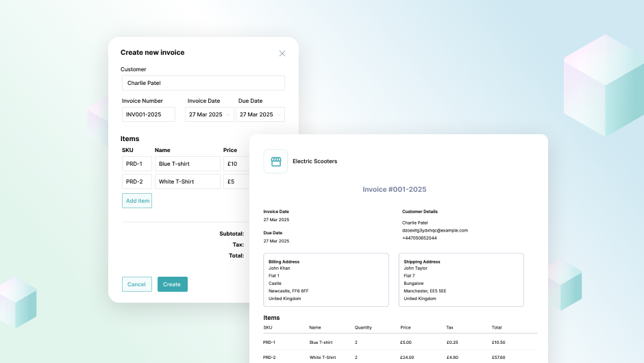Close the Create new invoice dialog
This screenshot has width=644, height=363.
pyautogui.click(x=282, y=53)
